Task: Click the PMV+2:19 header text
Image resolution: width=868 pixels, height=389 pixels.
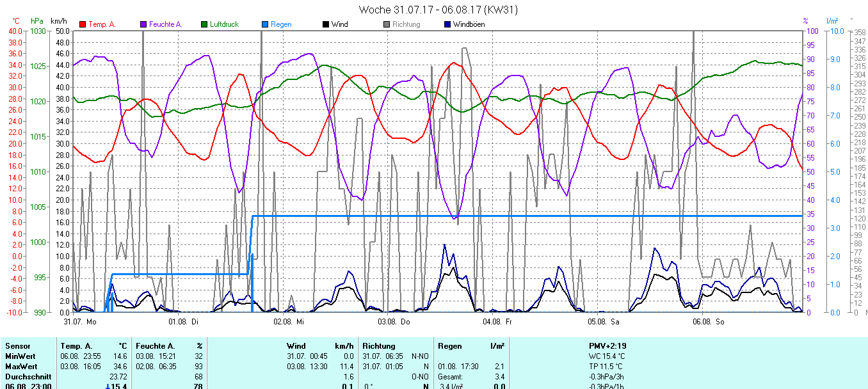Action: coord(607,346)
